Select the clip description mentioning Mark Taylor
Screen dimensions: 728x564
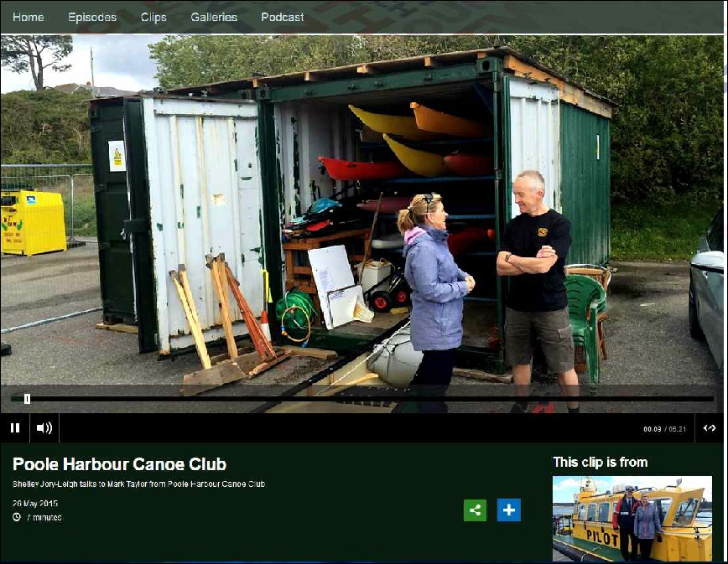(139, 484)
